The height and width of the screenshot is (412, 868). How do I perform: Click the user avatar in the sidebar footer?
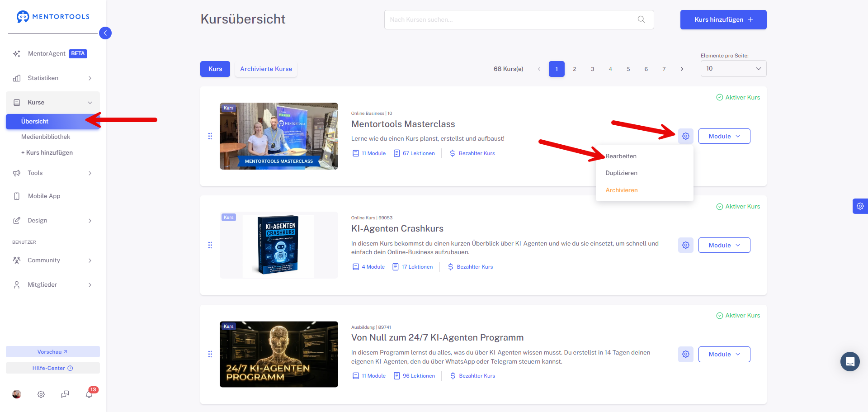17,394
